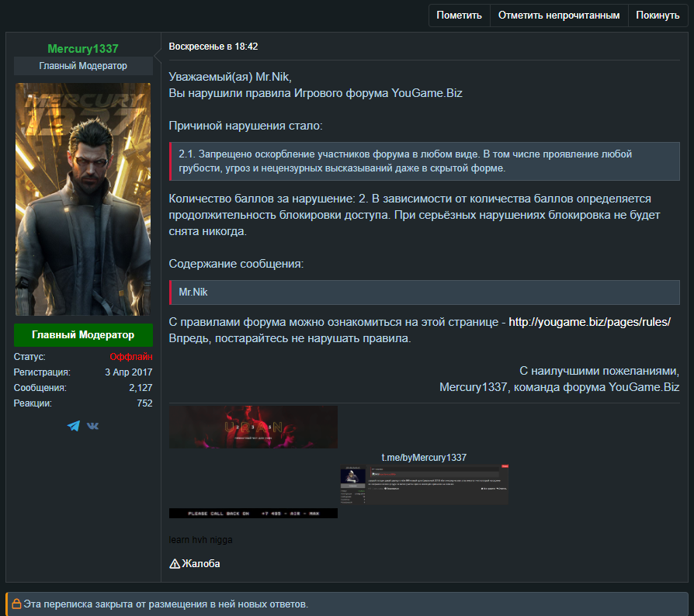694x616 pixels.
Task: Open the Telegram profile icon
Action: pyautogui.click(x=74, y=426)
